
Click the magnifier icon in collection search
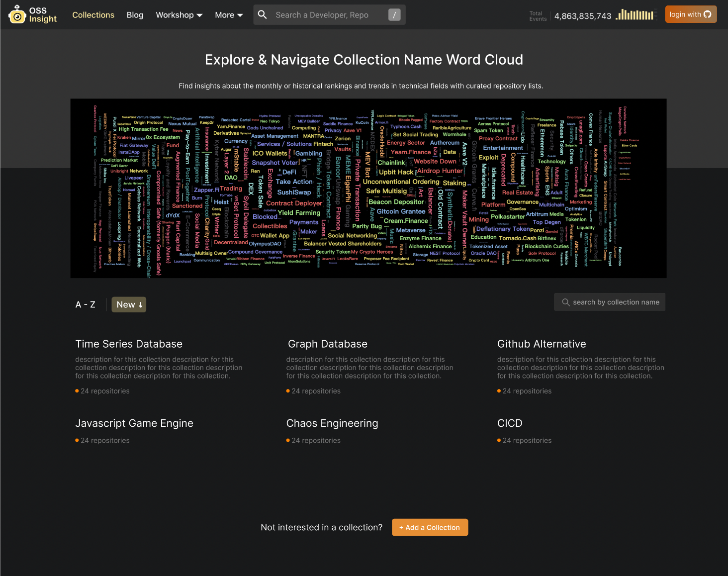click(566, 302)
